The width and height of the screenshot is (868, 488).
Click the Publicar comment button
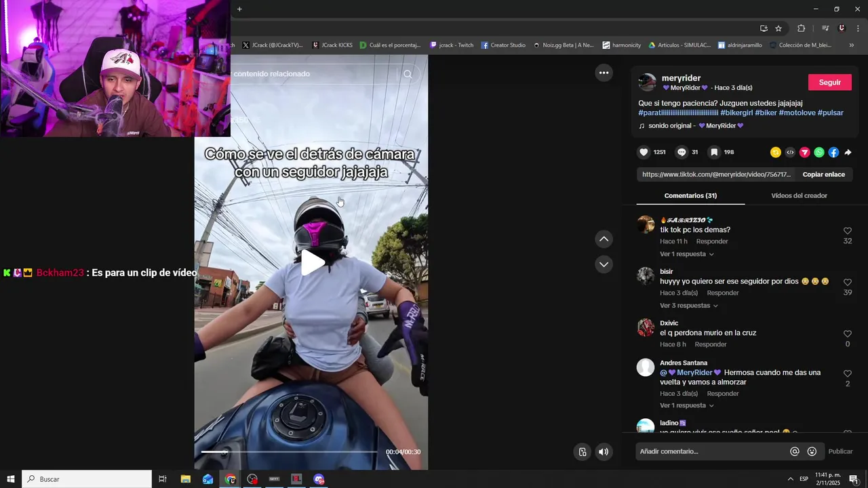(840, 451)
